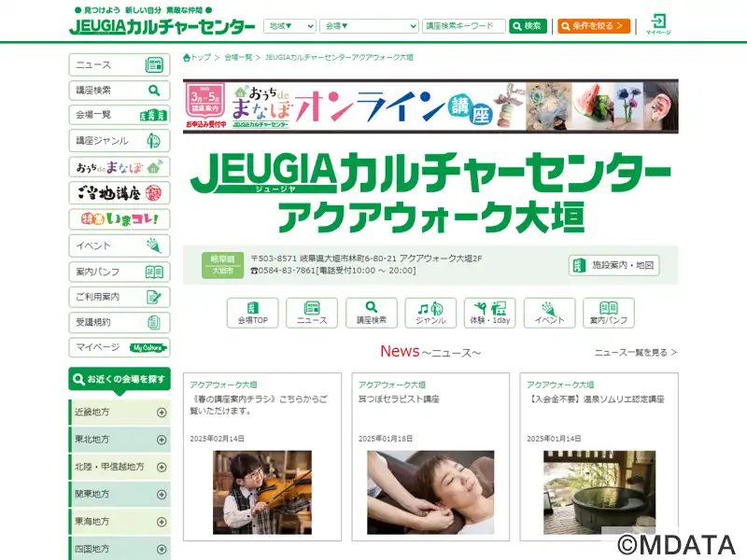This screenshot has height=560, width=747.
Task: Open the 温泉ソムリエ認定講座 news item
Action: click(596, 399)
